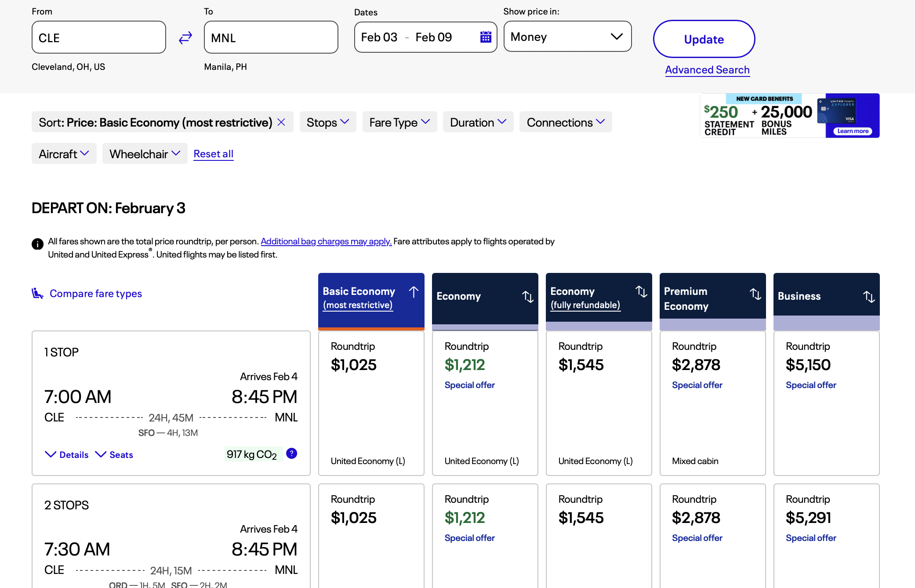
Task: Choose $2,878 Premium Economy fare, 2 stops flight
Action: pyautogui.click(x=712, y=536)
